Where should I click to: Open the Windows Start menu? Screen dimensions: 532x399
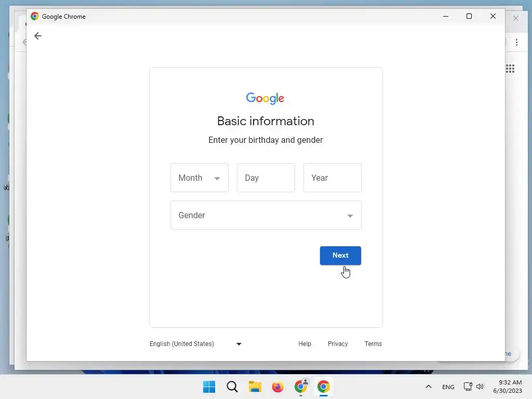209,387
